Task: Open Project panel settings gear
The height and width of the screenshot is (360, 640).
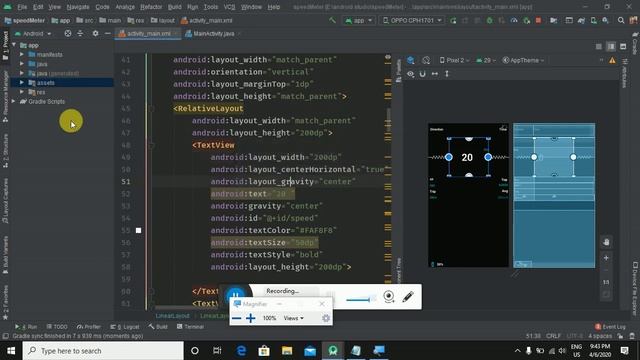Action: click(x=95, y=33)
